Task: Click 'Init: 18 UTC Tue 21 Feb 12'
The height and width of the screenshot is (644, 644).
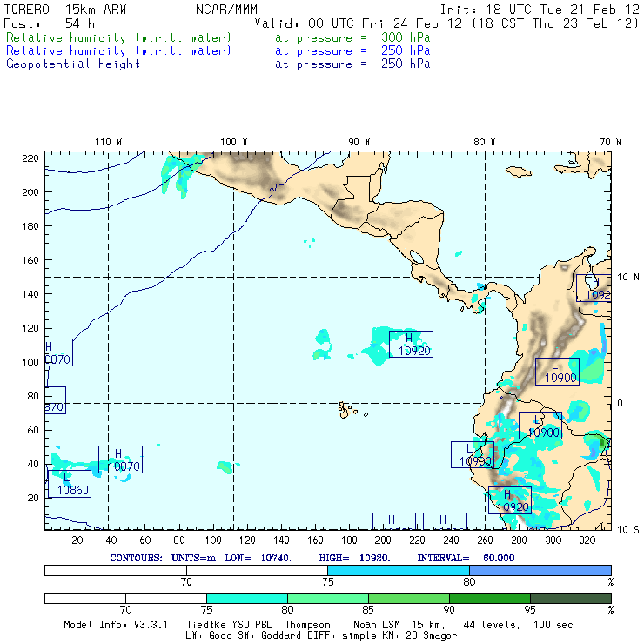Action: 540,10
